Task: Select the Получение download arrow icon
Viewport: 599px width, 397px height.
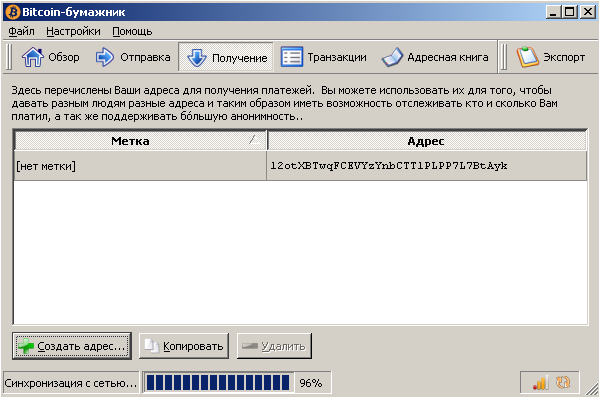Action: 197,58
